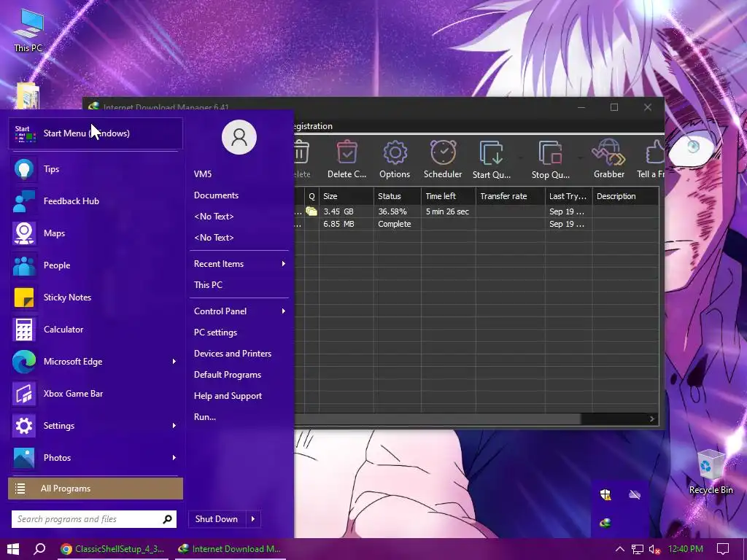Click Time left column header
This screenshot has height=560, width=747.
point(449,196)
